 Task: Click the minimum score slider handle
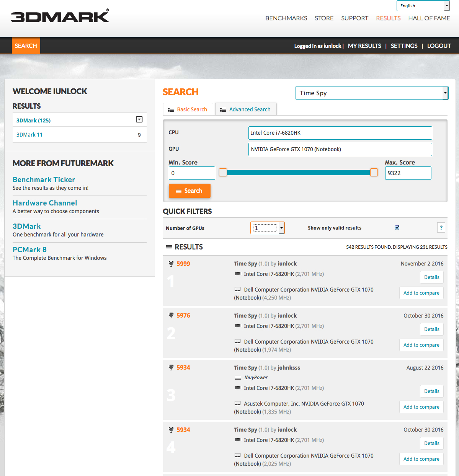[x=223, y=173]
